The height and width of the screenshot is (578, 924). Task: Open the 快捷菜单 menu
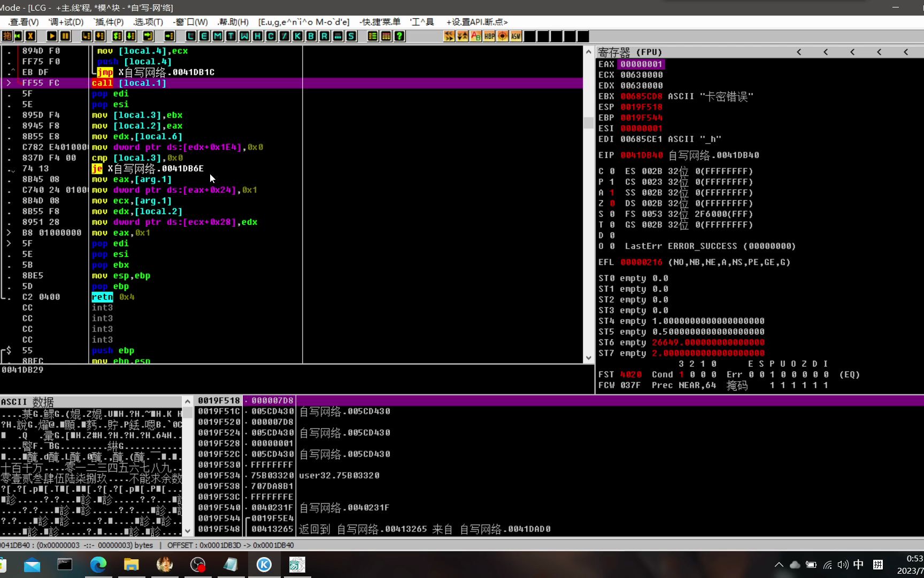coord(380,22)
